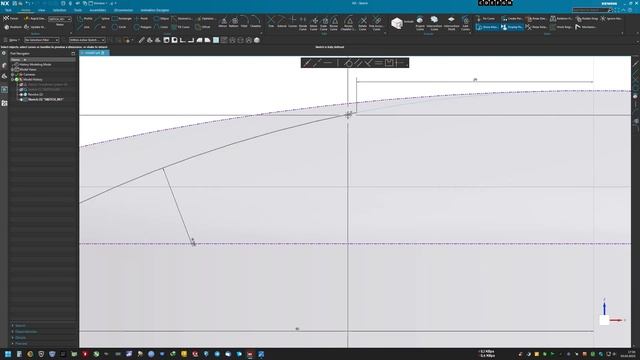Click Undo in quick access toolbar
The height and width of the screenshot is (360, 640).
pos(27,3)
